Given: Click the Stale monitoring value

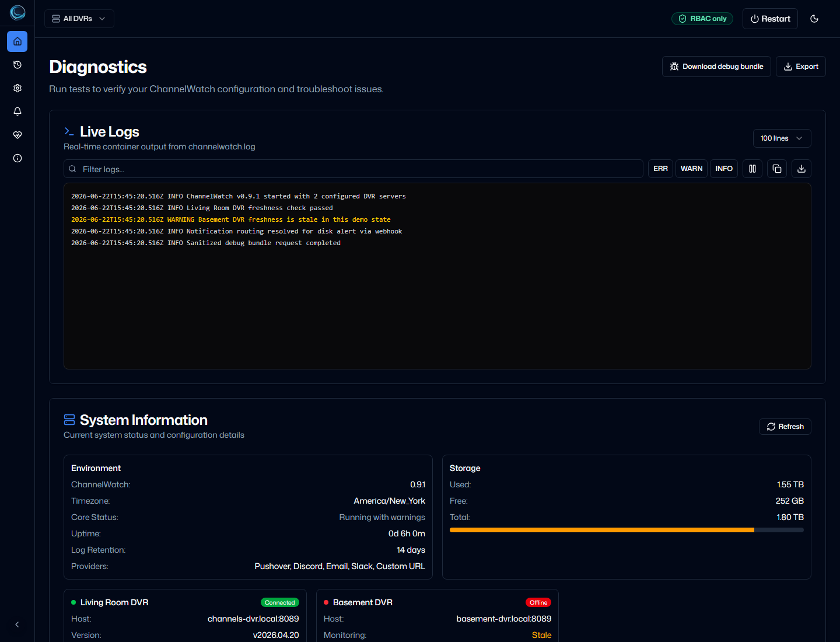Looking at the screenshot, I should pyautogui.click(x=541, y=635).
